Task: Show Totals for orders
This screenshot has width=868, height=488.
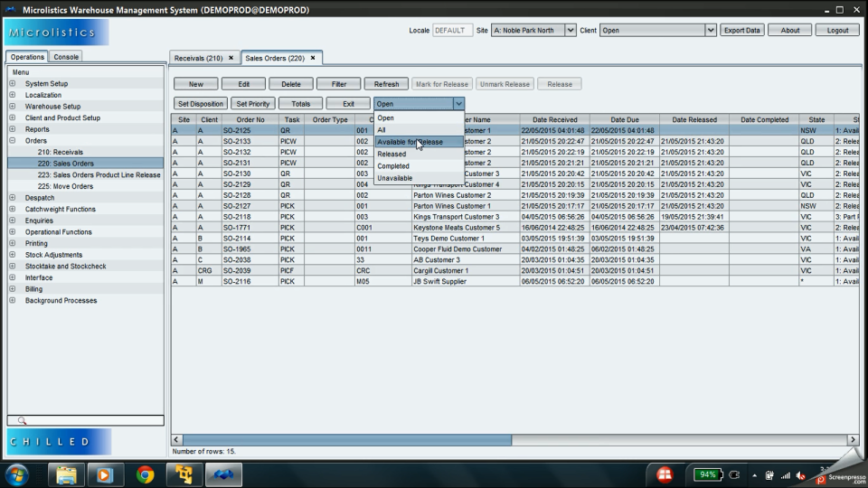Action: [x=300, y=103]
